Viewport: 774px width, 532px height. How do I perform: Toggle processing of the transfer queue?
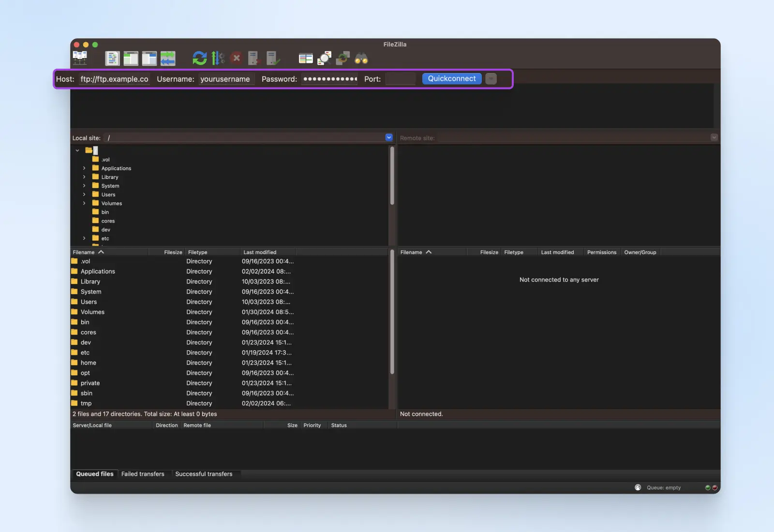(x=218, y=59)
